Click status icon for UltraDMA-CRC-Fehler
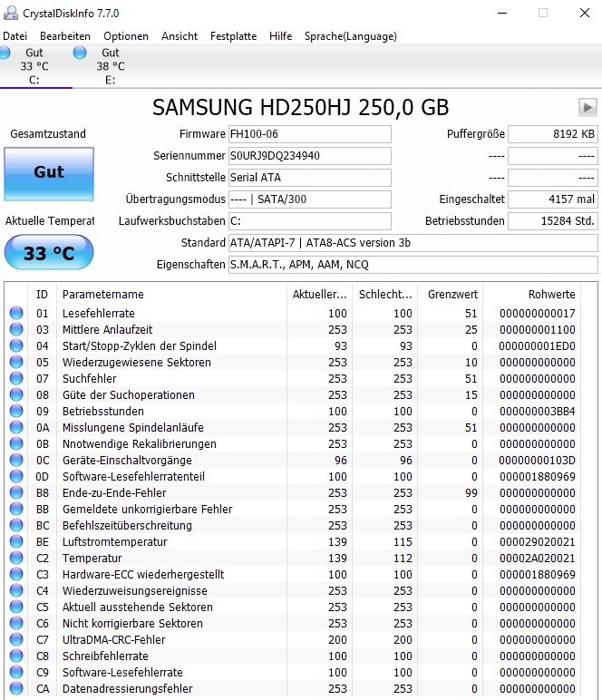 [x=16, y=640]
